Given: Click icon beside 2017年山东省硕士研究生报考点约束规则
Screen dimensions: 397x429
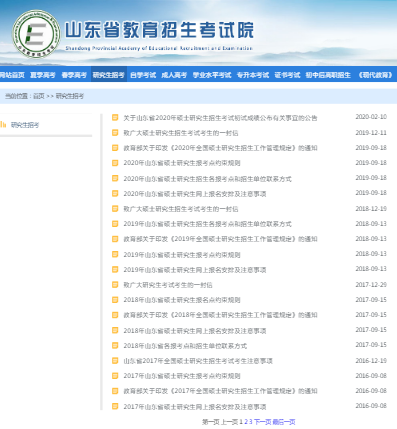Looking at the screenshot, I should pos(115,376).
